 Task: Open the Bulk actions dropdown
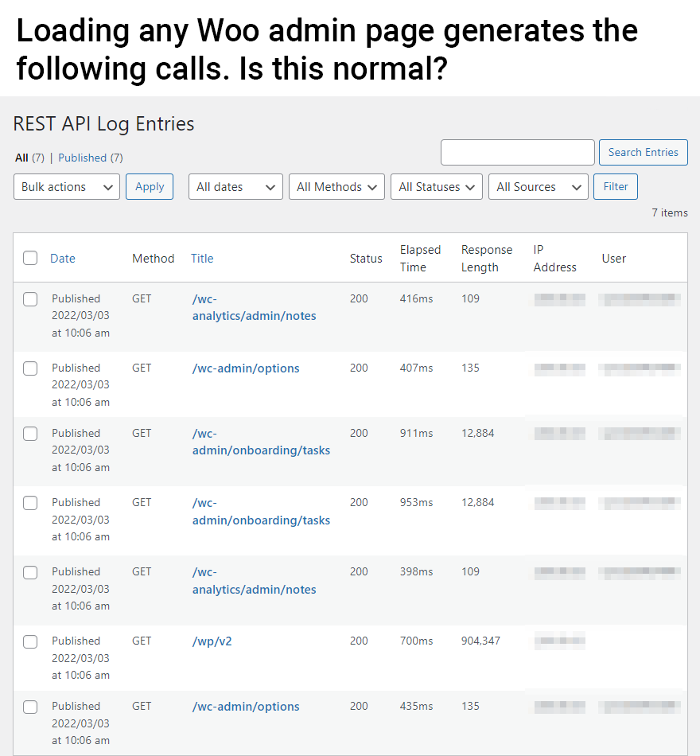[x=67, y=186]
